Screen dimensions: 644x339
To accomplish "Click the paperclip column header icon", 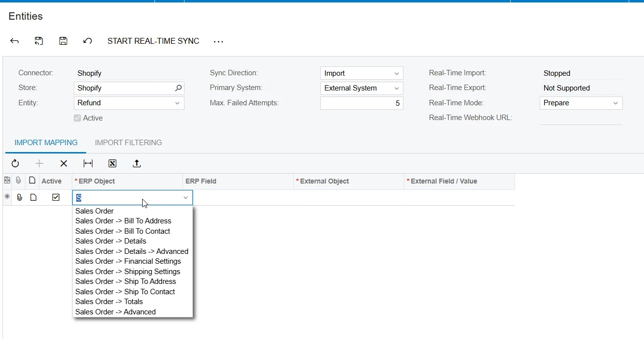I will pyautogui.click(x=18, y=181).
